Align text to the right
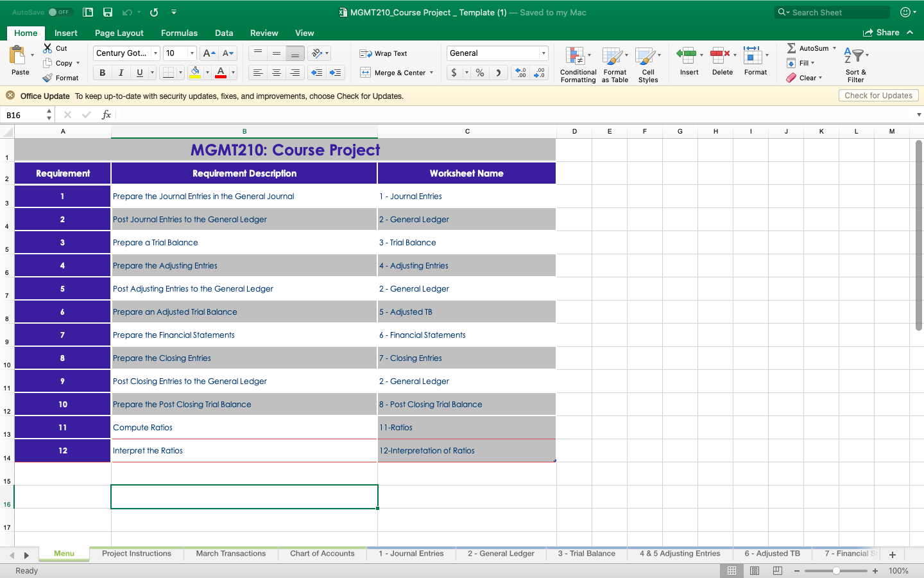Screen dimensions: 924x578 [x=295, y=73]
